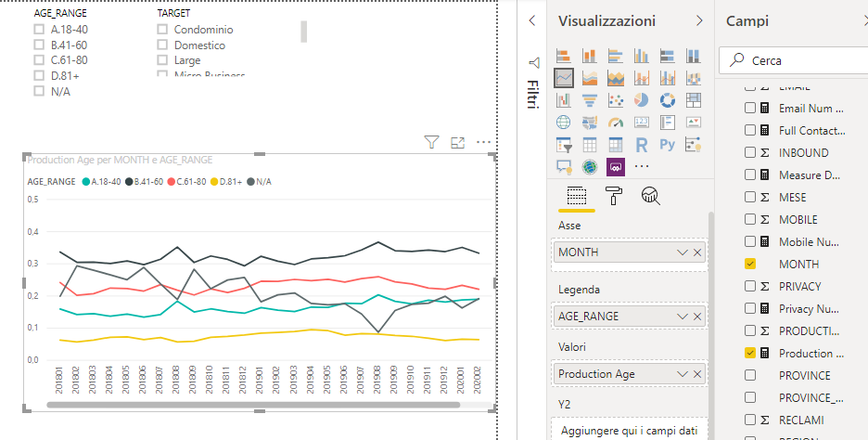
Task: Insert the Q&A visual
Action: coord(564,166)
